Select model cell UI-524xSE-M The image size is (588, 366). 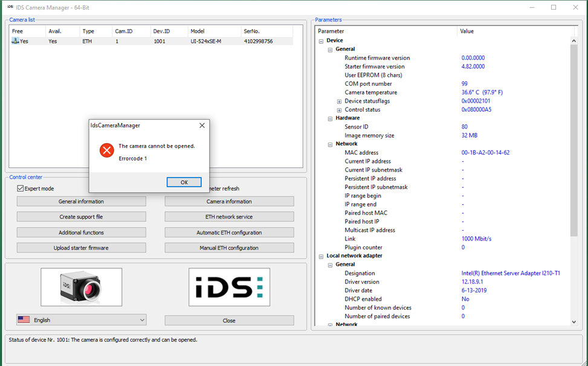[x=205, y=41]
